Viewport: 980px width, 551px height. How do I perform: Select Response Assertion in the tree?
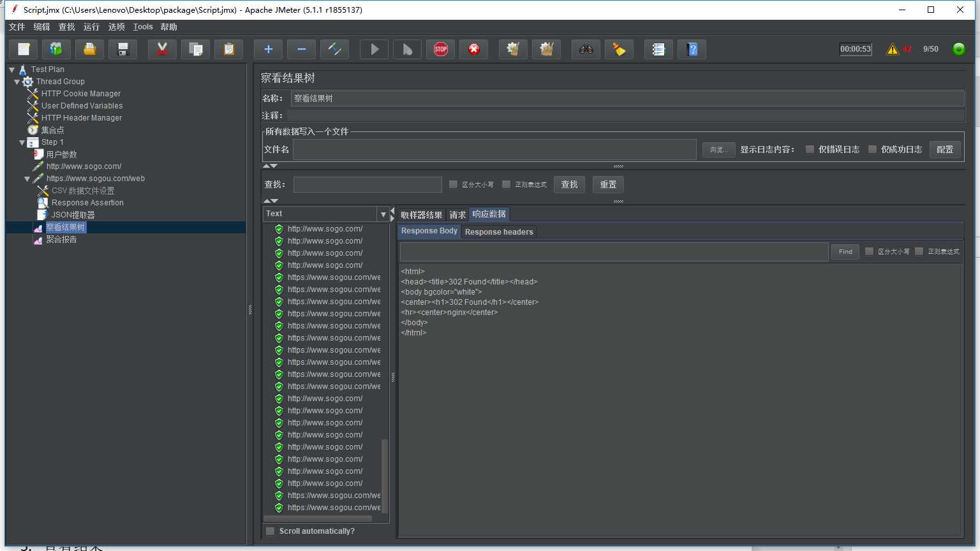click(x=87, y=203)
